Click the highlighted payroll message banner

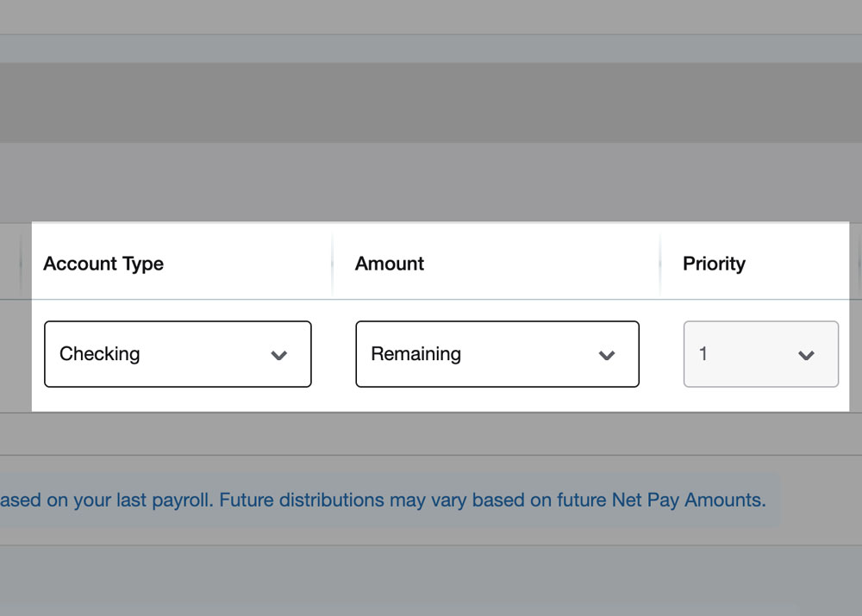click(x=388, y=499)
